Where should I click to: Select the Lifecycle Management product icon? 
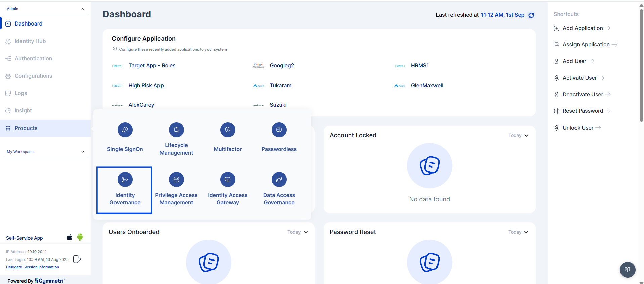click(x=176, y=130)
